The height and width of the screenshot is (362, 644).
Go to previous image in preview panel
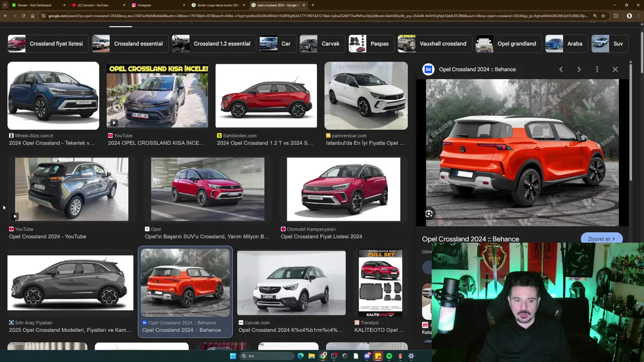click(x=560, y=69)
